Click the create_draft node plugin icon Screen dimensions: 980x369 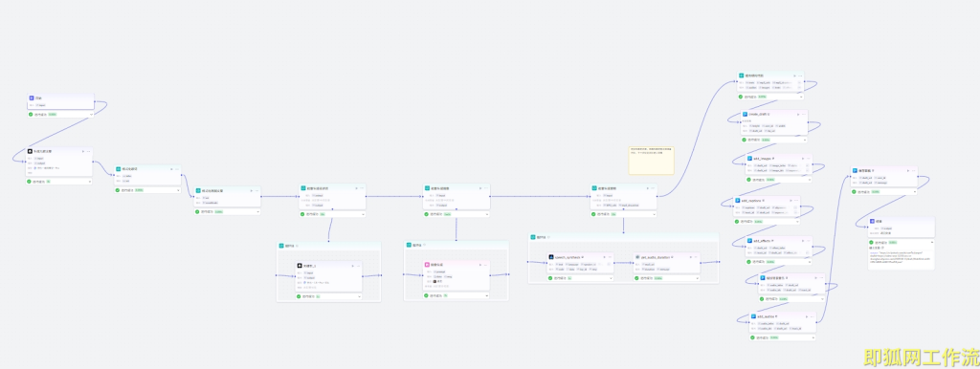tap(745, 115)
